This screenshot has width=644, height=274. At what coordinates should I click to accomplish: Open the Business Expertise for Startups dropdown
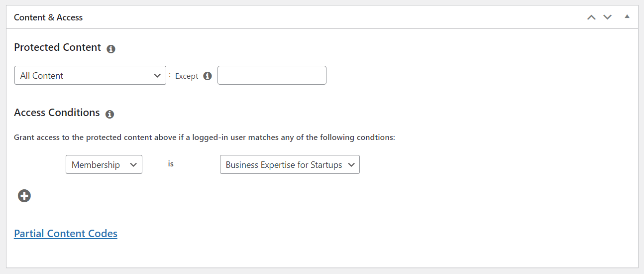pyautogui.click(x=290, y=164)
